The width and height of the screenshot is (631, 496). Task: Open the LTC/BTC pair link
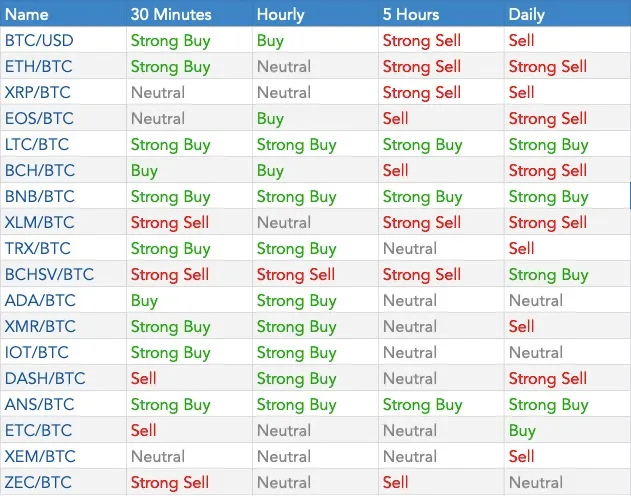click(x=37, y=144)
